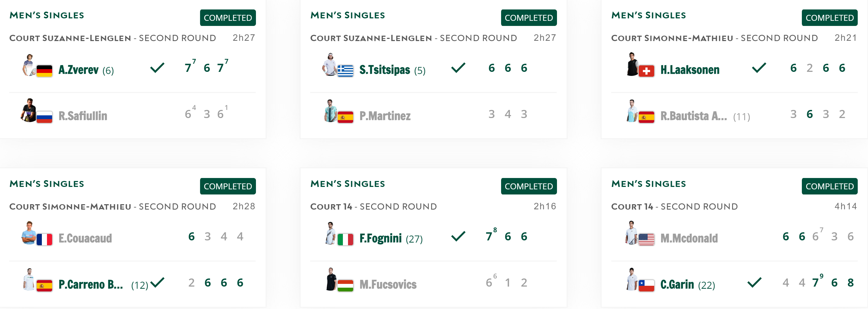Click the French flag beside E.Couacaud
Screen dimensions: 868x309
44,239
